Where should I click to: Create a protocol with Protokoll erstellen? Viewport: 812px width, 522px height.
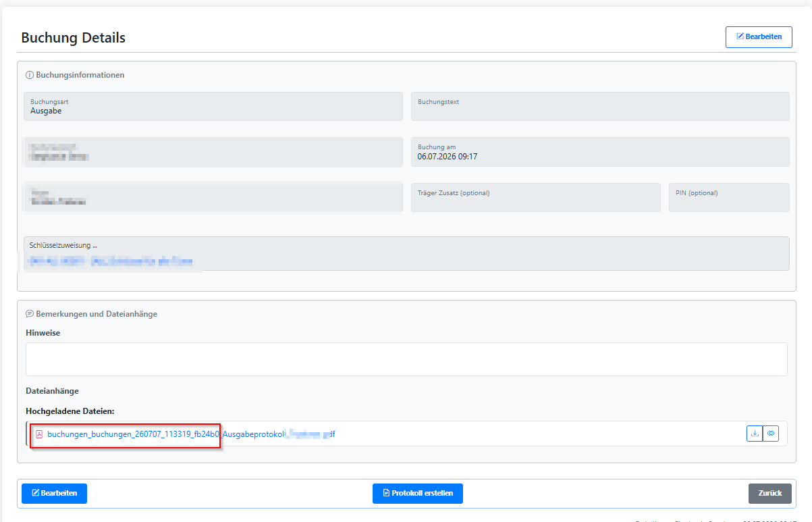pyautogui.click(x=418, y=494)
